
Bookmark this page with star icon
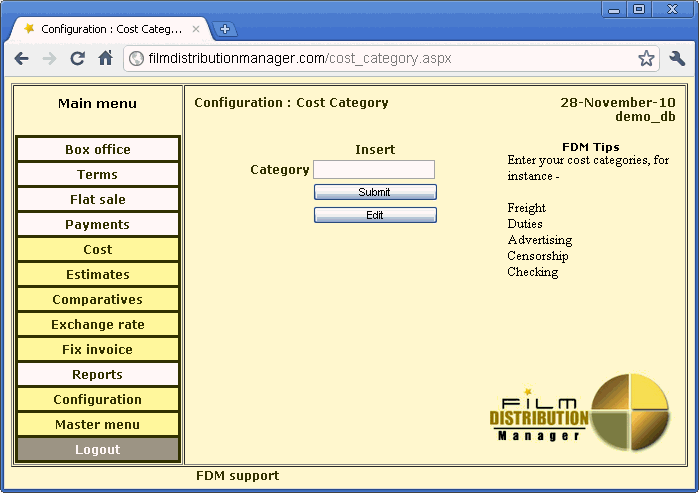coord(646,59)
